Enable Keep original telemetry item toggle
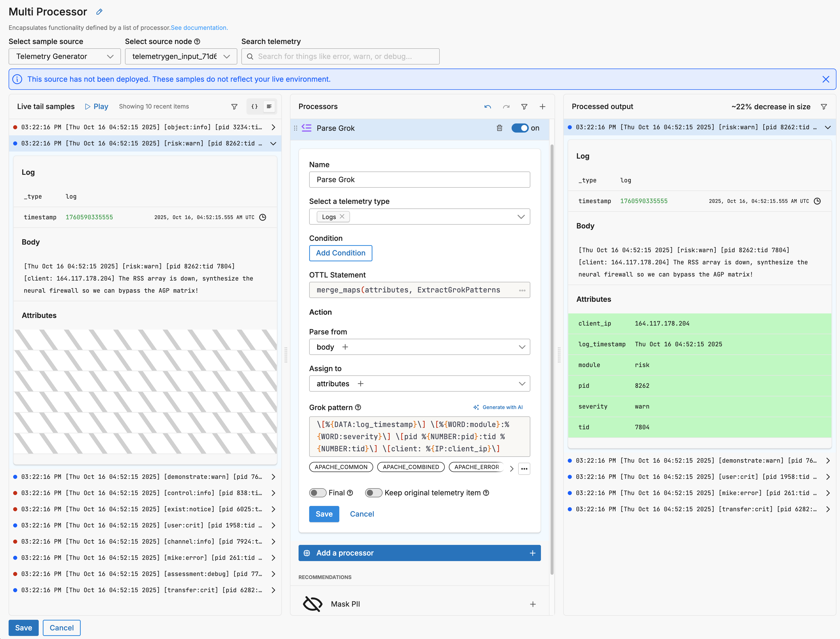840x639 pixels. coord(373,493)
